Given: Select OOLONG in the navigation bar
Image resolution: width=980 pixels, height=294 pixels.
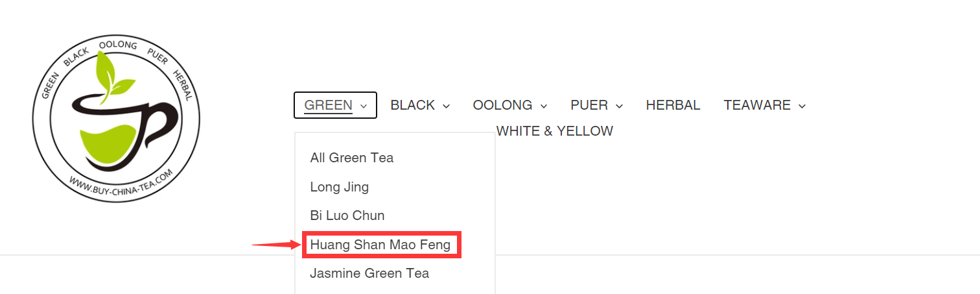Looking at the screenshot, I should click(x=510, y=105).
